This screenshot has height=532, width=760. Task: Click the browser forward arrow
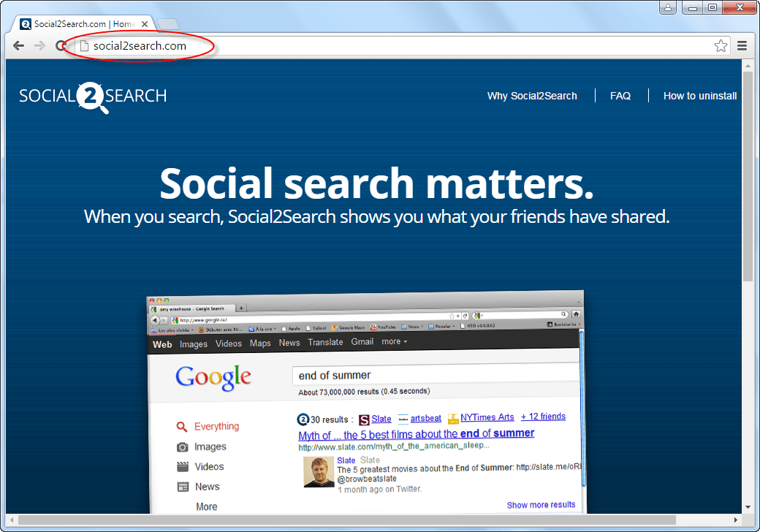39,45
